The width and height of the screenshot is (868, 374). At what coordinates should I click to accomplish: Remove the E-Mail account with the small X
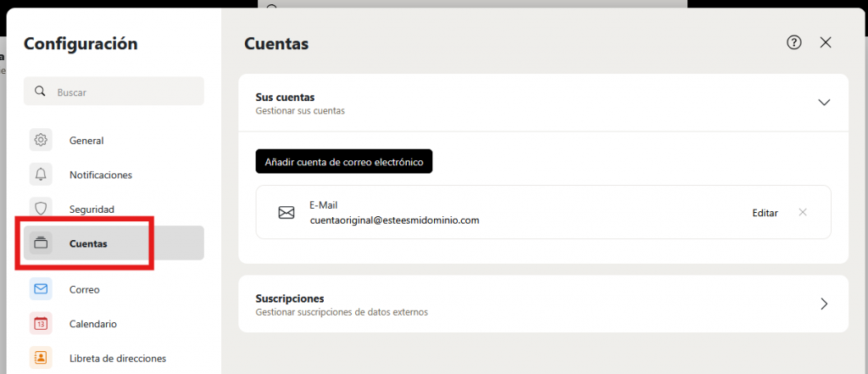(803, 212)
